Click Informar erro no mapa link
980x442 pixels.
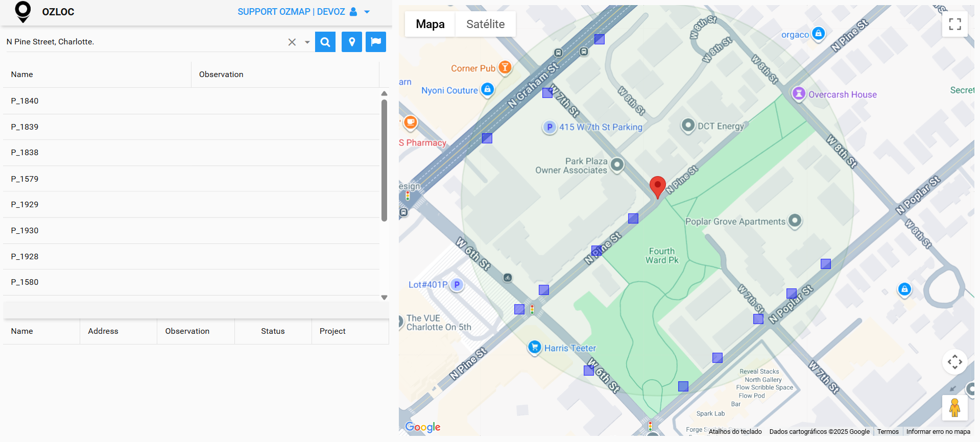(938, 432)
